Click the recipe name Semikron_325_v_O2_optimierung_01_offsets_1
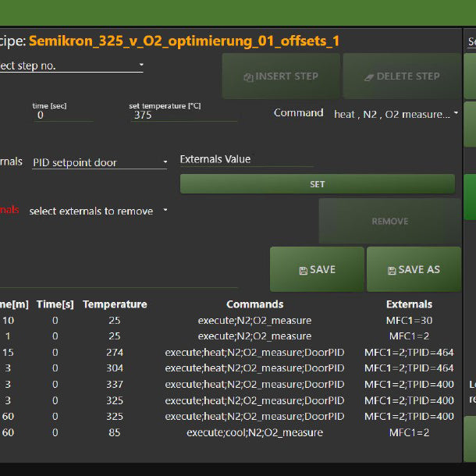The image size is (476, 476). (184, 41)
